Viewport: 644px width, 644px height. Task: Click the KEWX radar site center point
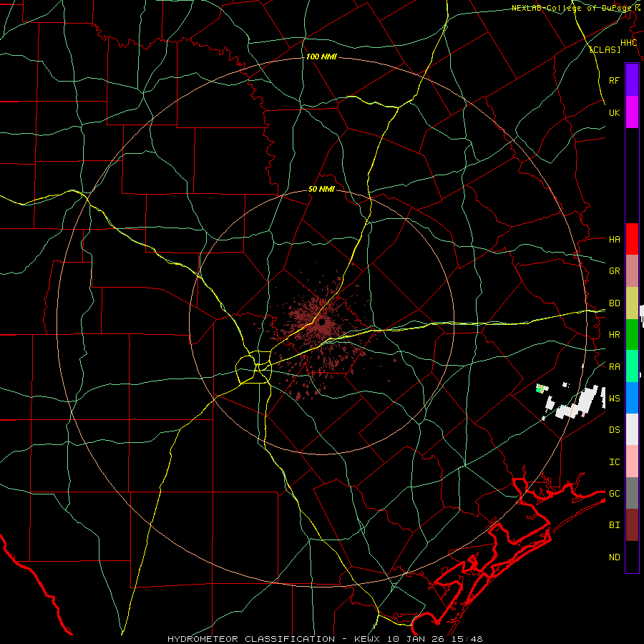click(x=321, y=322)
